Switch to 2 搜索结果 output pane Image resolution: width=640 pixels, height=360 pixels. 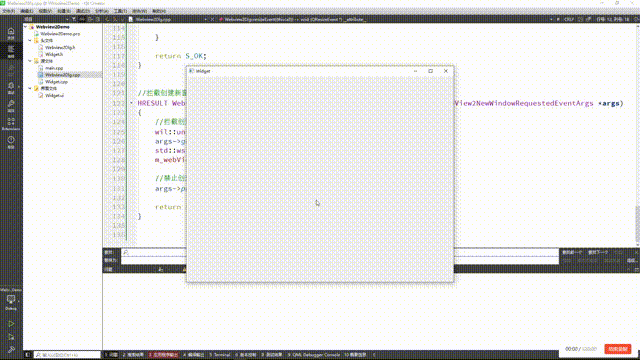[x=133, y=355]
